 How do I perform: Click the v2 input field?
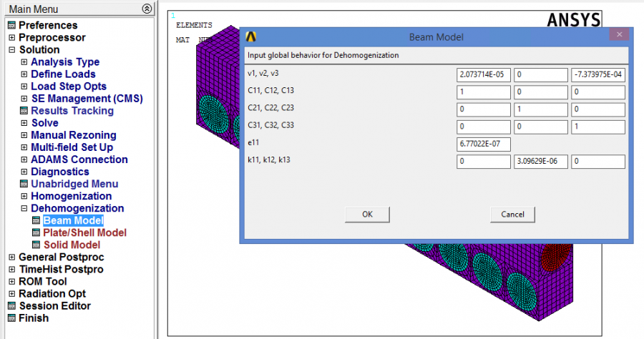541,75
